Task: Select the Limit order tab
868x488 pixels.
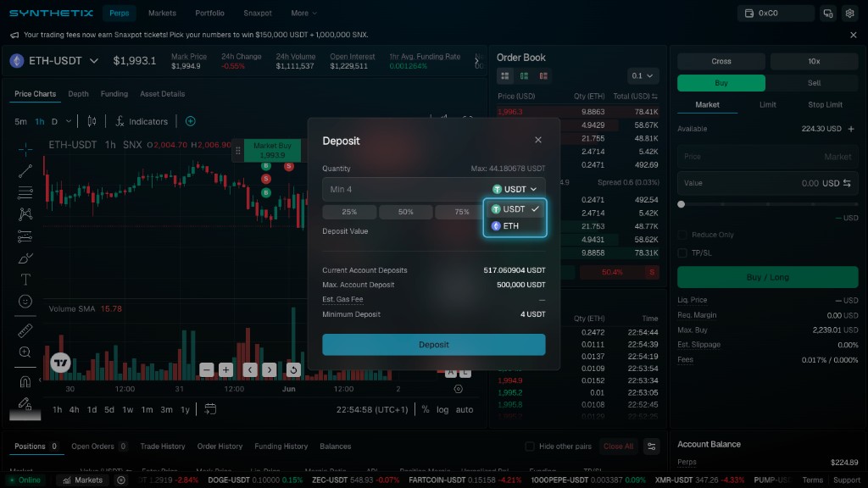Action: point(767,104)
